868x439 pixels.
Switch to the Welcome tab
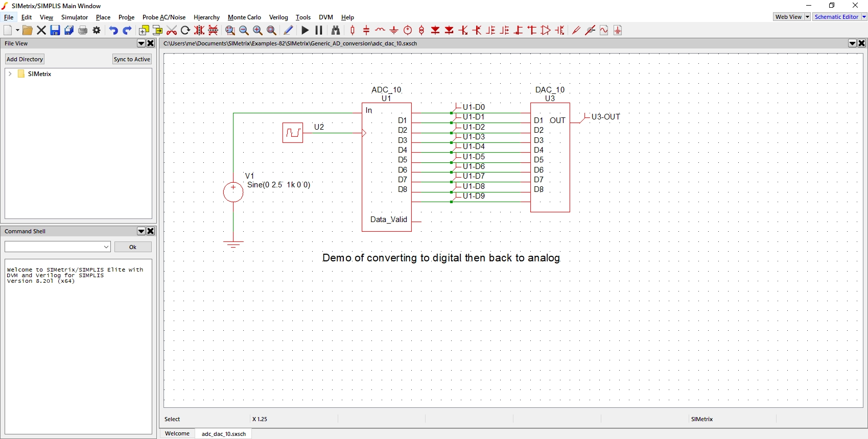click(177, 433)
